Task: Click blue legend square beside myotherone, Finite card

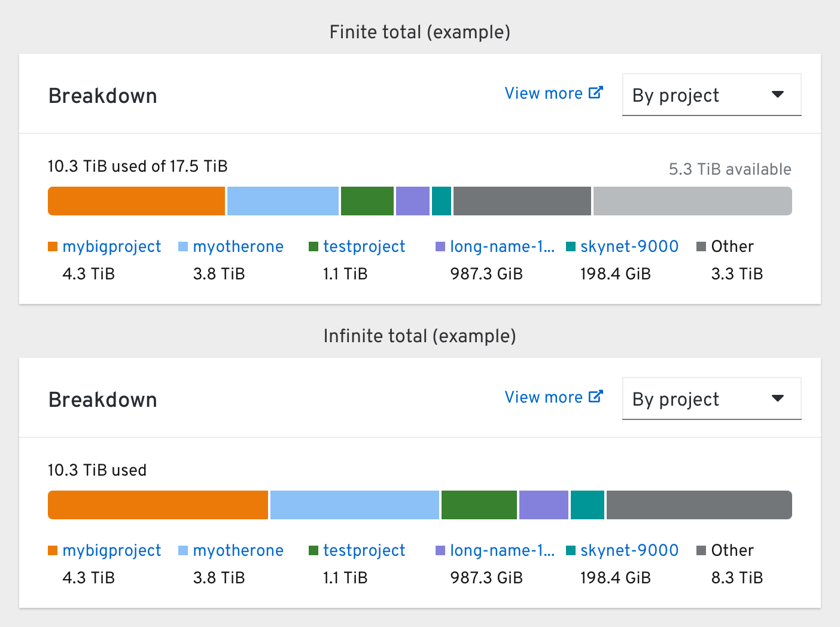Action: pos(183,246)
